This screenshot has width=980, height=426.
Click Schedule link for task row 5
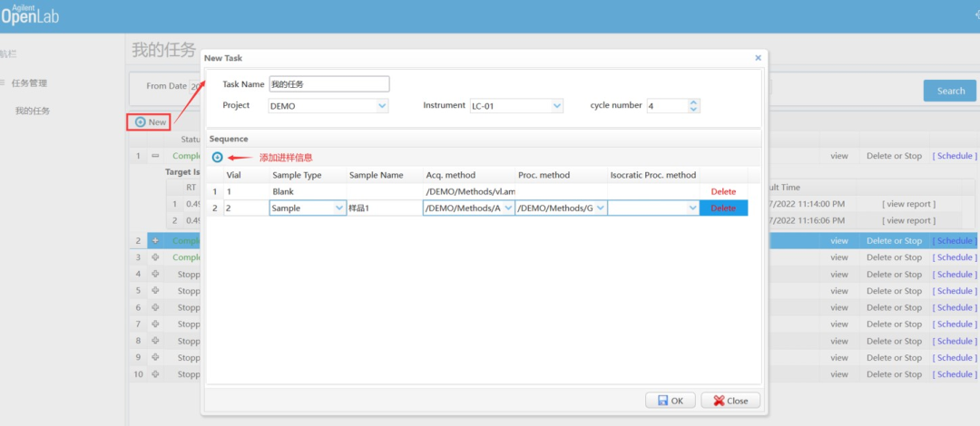[x=954, y=291]
